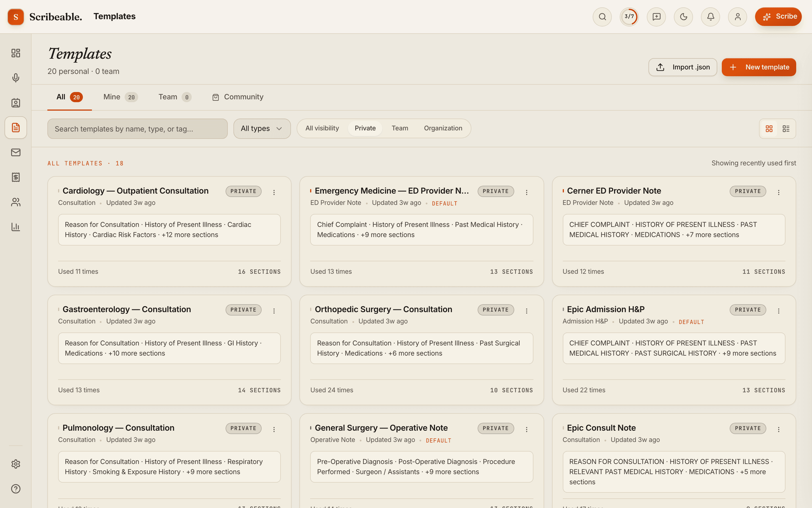
Task: Open the Cerner ED Provider Note title
Action: (614, 191)
